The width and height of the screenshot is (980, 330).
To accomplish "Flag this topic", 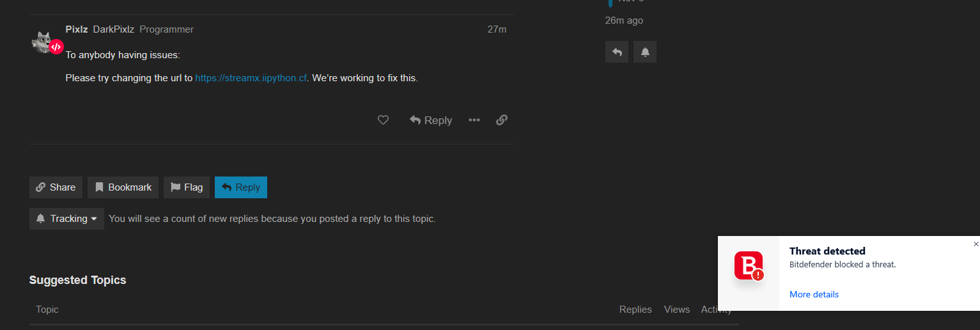I will tap(187, 187).
